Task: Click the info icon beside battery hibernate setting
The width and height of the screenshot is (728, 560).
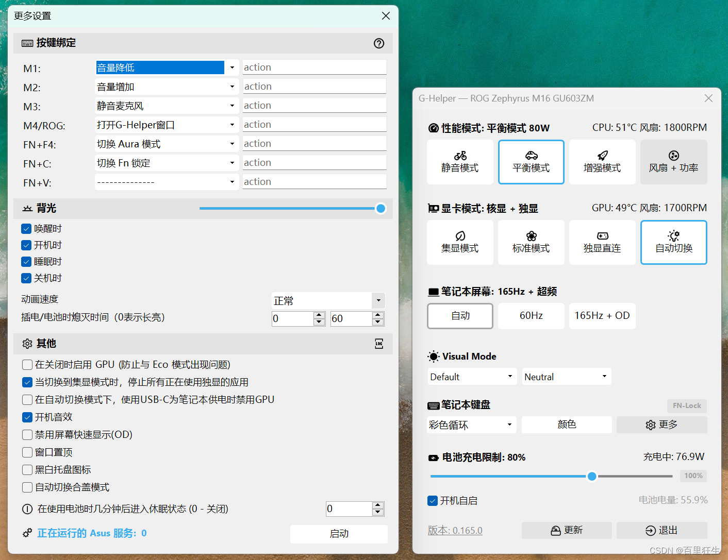Action: (x=27, y=509)
